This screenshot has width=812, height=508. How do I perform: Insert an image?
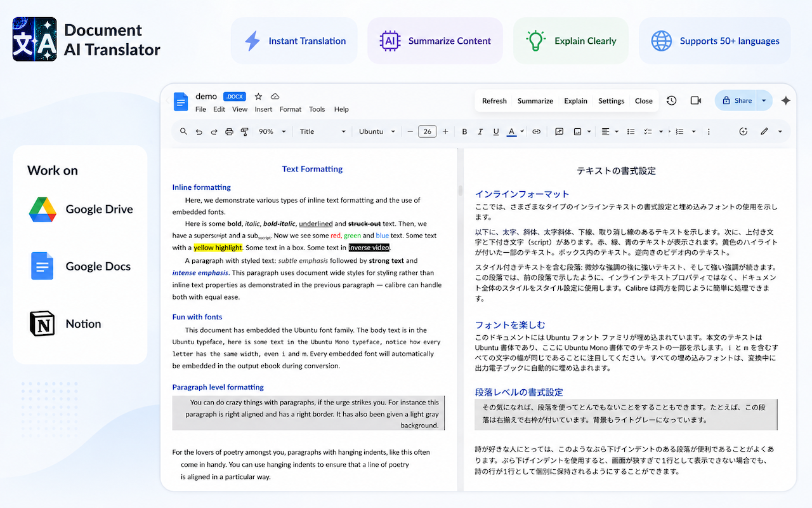point(578,131)
